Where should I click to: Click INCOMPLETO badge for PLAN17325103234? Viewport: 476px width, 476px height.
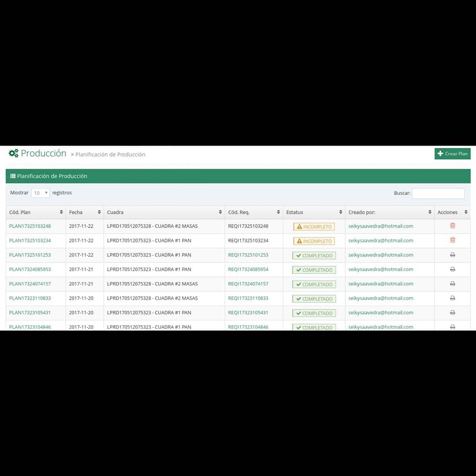(x=314, y=241)
